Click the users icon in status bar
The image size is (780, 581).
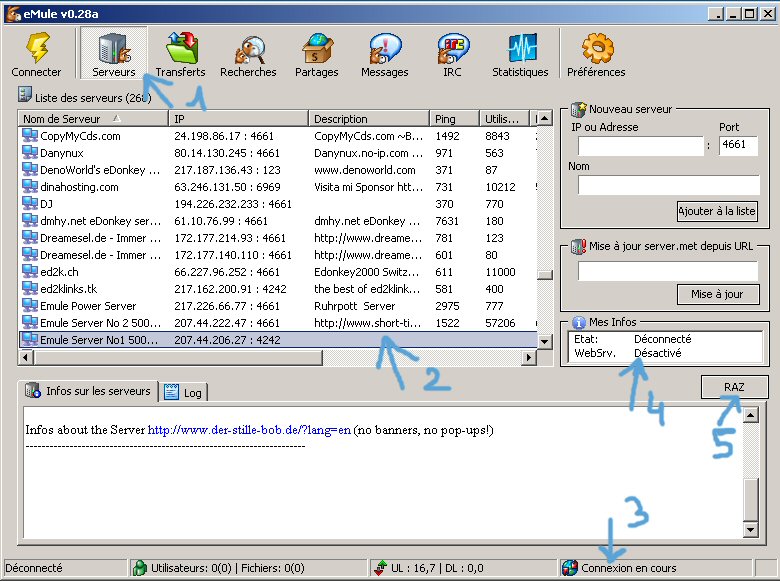140,568
